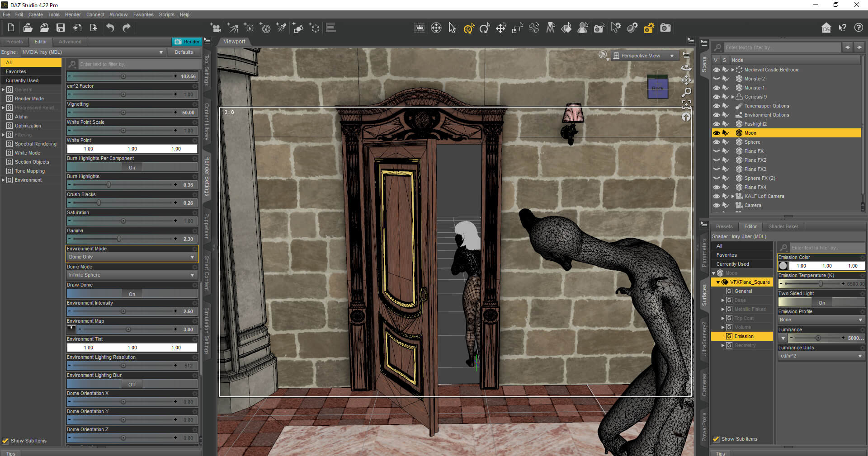868x456 pixels.
Task: Toggle Draw Dome On switch
Action: pyautogui.click(x=132, y=294)
